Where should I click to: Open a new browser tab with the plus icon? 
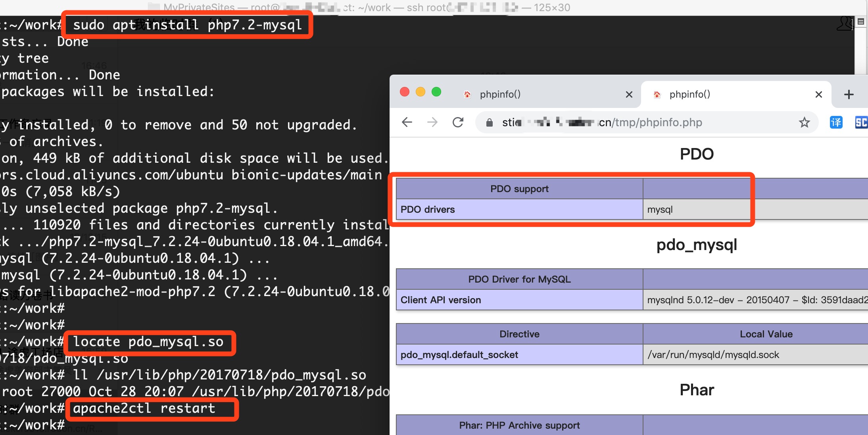(x=849, y=94)
